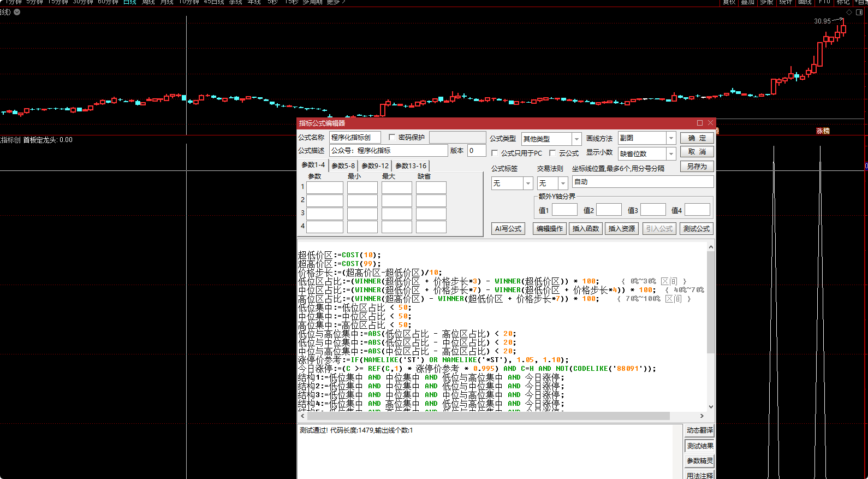The height and width of the screenshot is (479, 868).
Task: Tick the 云公式 checkbox
Action: click(552, 153)
